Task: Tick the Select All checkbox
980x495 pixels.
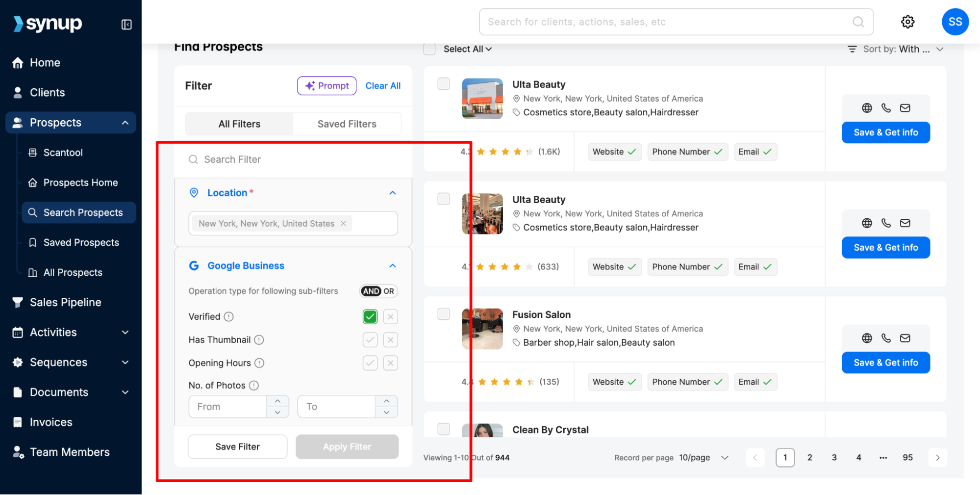Action: coord(429,49)
